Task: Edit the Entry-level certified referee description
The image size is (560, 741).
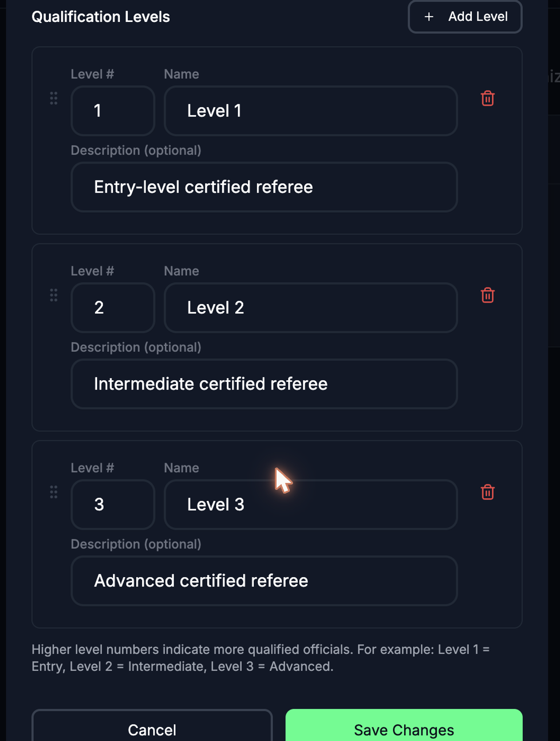Action: click(264, 187)
